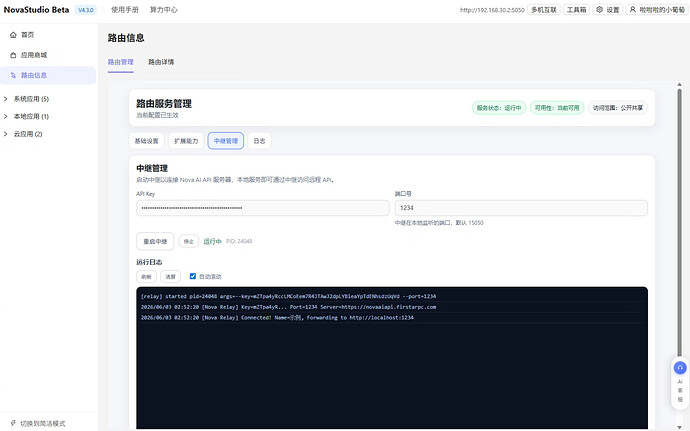Open the 日志 sub-tab

pyautogui.click(x=260, y=141)
